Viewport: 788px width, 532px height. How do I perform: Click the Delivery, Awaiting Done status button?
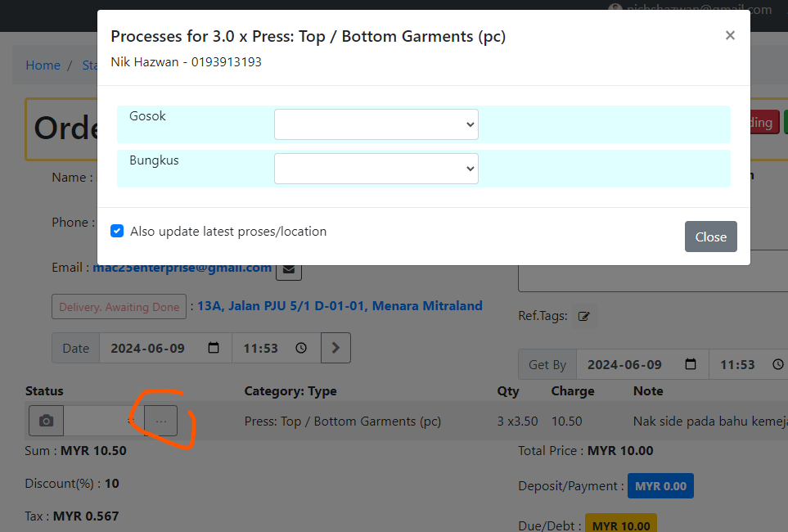(x=119, y=306)
